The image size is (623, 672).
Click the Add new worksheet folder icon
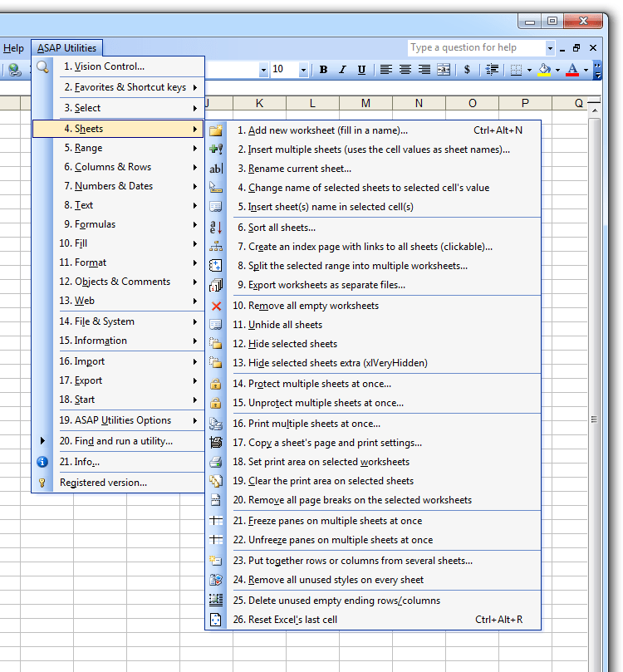coord(216,130)
